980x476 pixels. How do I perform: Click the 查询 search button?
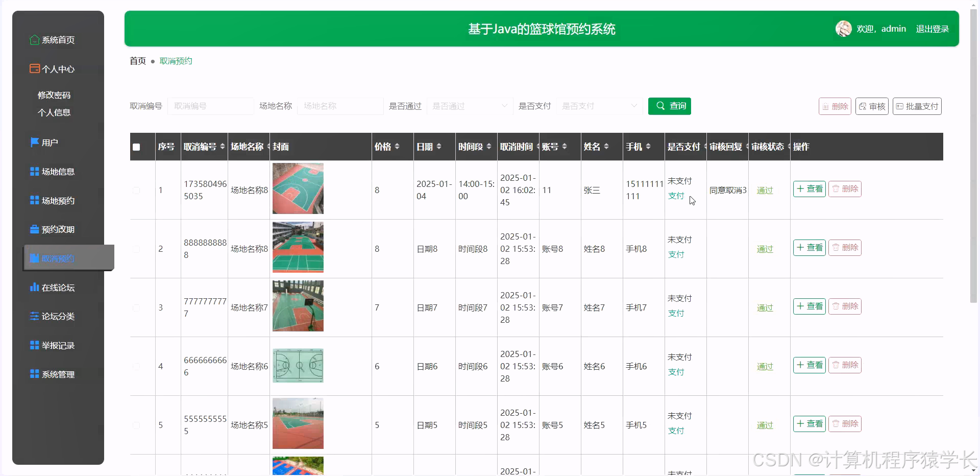click(669, 106)
